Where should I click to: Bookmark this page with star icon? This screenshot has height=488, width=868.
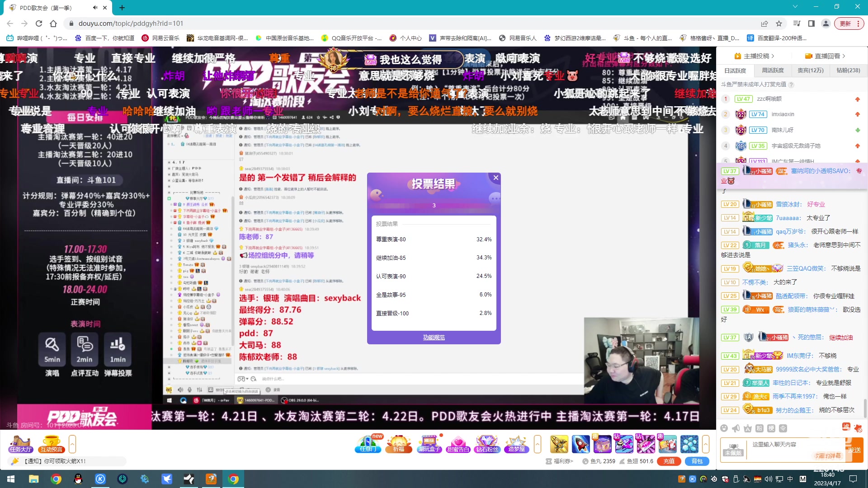[779, 23]
